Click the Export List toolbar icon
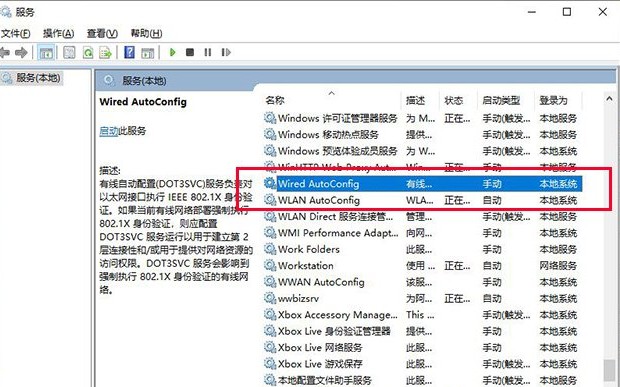Image resolution: width=620 pixels, height=387 pixels. (x=106, y=52)
